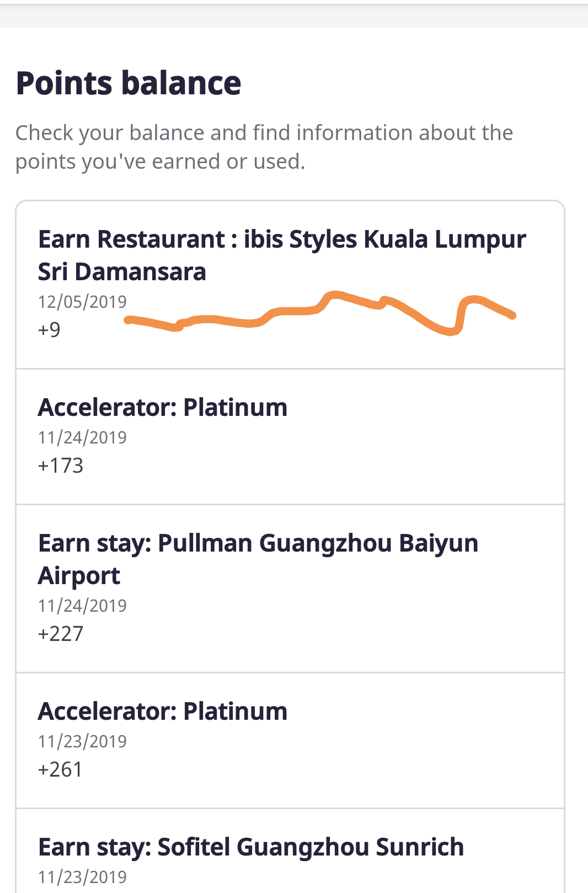Image resolution: width=588 pixels, height=893 pixels.
Task: Click the balance description text below the heading
Action: click(264, 147)
